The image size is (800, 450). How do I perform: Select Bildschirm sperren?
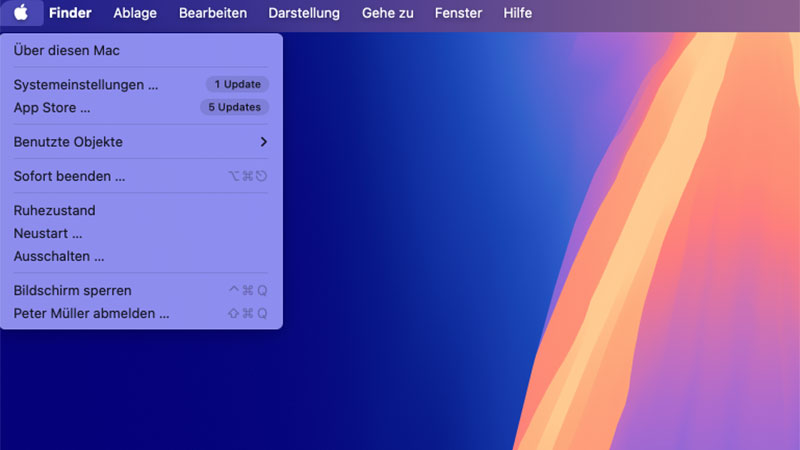[141, 290]
